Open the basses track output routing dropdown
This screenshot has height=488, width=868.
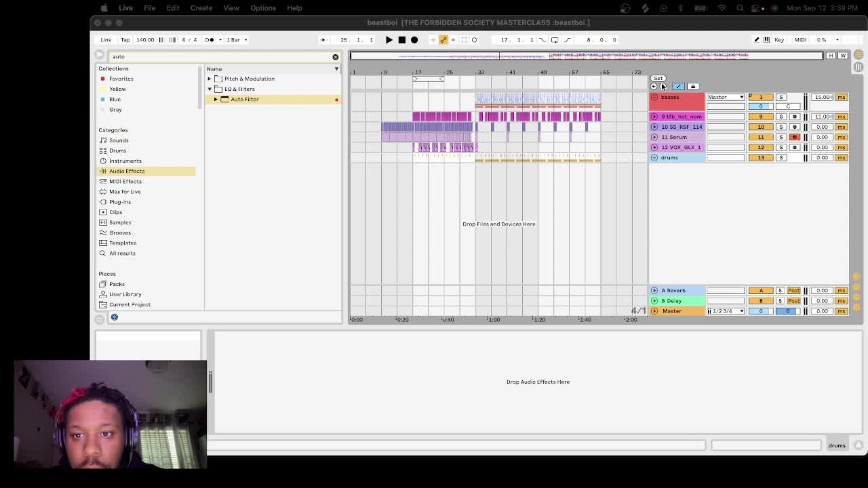pos(726,98)
